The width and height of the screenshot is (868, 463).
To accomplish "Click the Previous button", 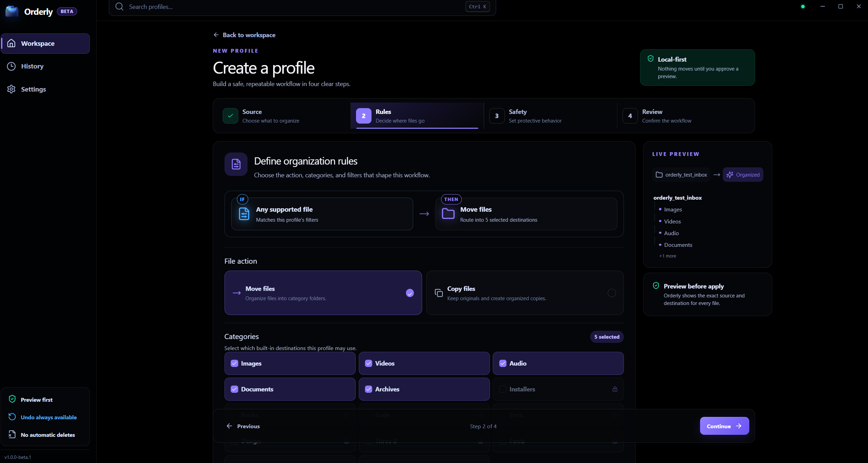I will click(243, 426).
